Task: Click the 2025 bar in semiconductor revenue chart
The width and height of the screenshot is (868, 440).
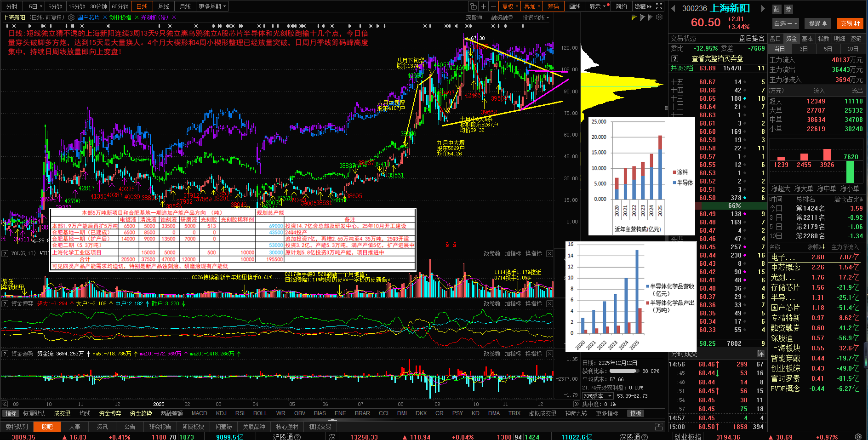Action: click(x=637, y=291)
